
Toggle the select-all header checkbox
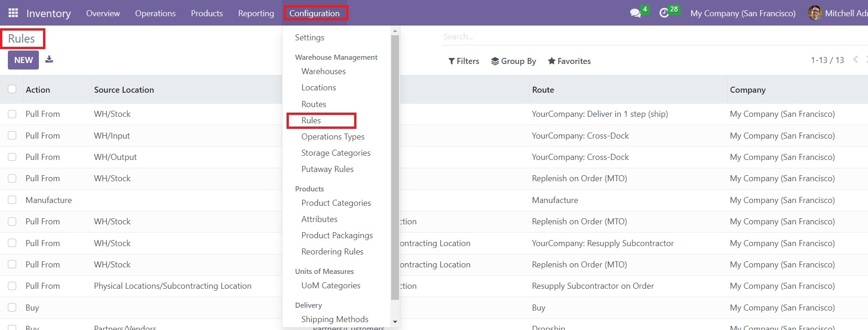(12, 89)
